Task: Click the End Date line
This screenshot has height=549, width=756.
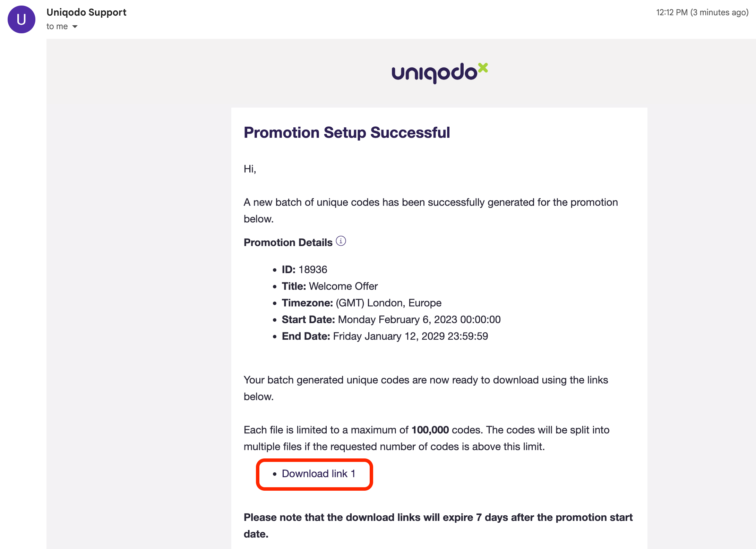Action: [x=385, y=336]
